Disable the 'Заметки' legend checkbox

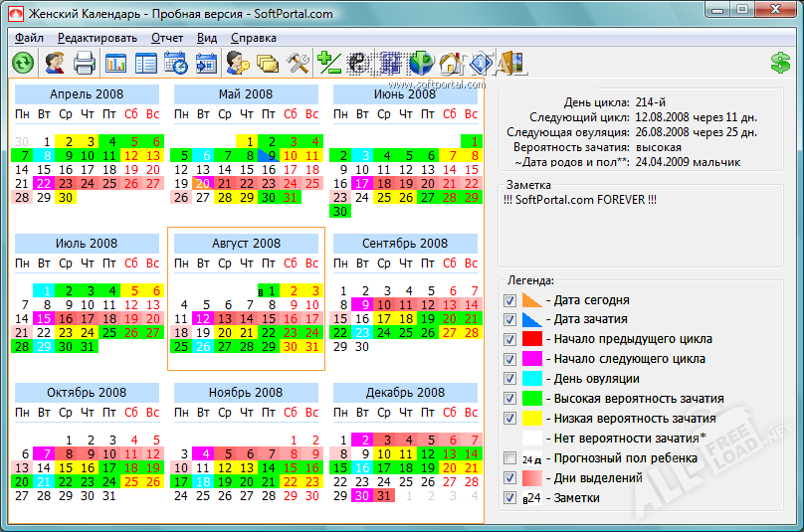510,497
